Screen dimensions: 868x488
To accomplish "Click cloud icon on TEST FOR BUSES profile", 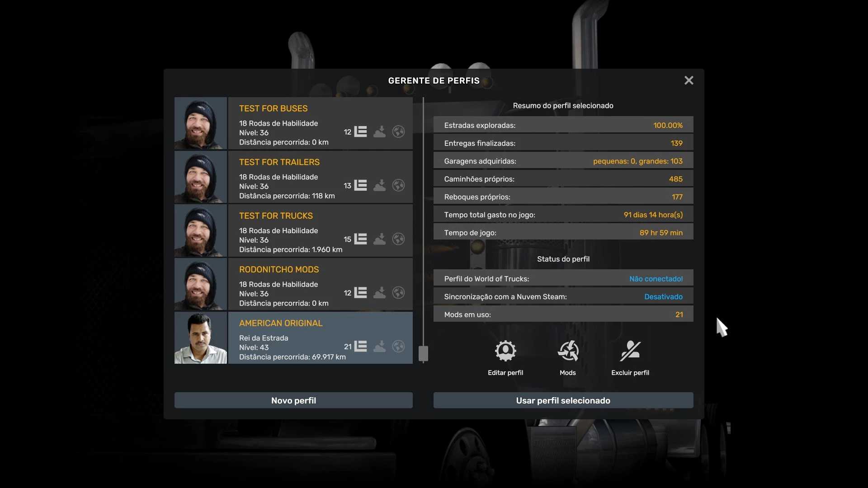I will coord(379,131).
